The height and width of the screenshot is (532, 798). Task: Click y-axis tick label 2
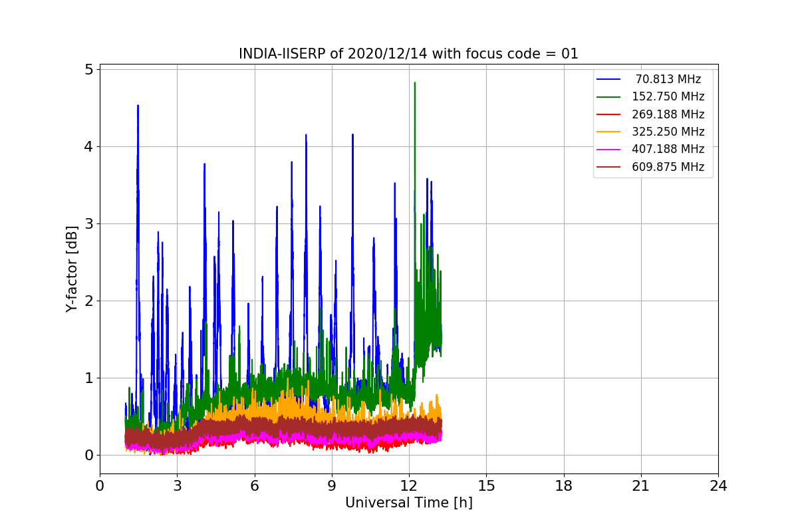pos(88,301)
